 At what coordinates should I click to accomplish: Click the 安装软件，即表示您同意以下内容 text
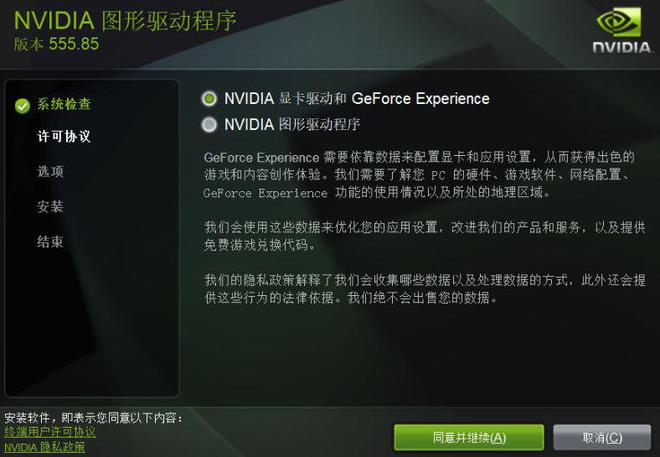coord(94,418)
